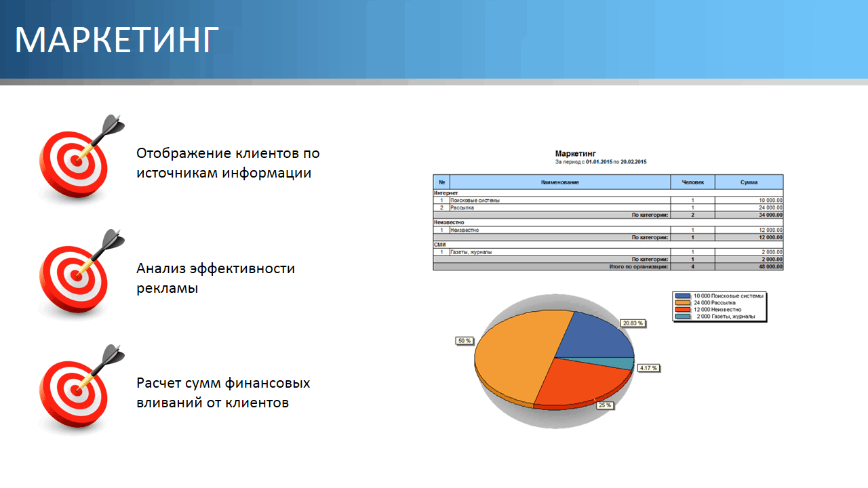Click the "Отображение клиентов по источникам информации" text

228,163
